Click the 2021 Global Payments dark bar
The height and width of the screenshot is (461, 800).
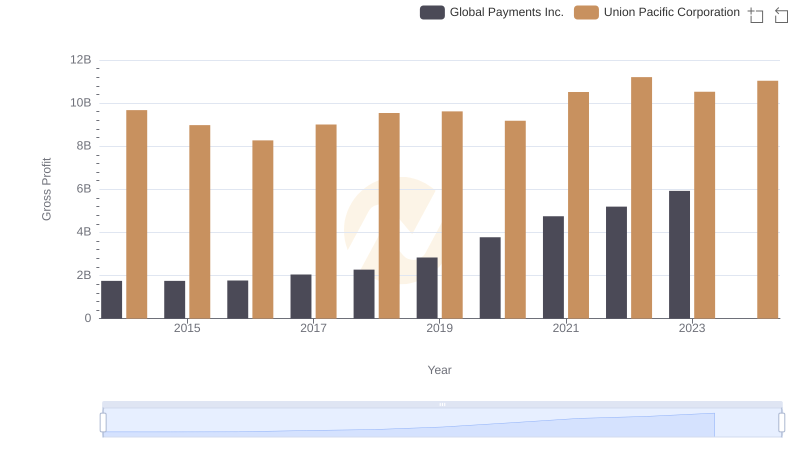[x=554, y=267]
